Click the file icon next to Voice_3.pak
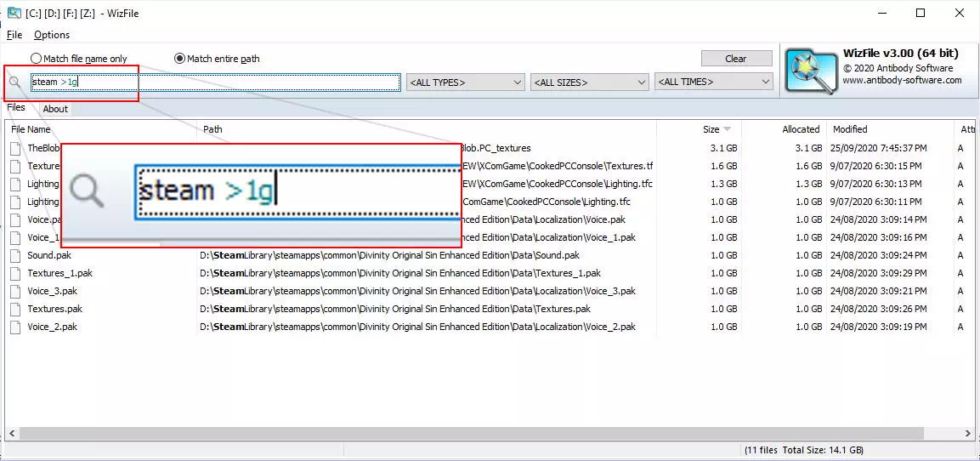980x461 pixels. coord(15,291)
